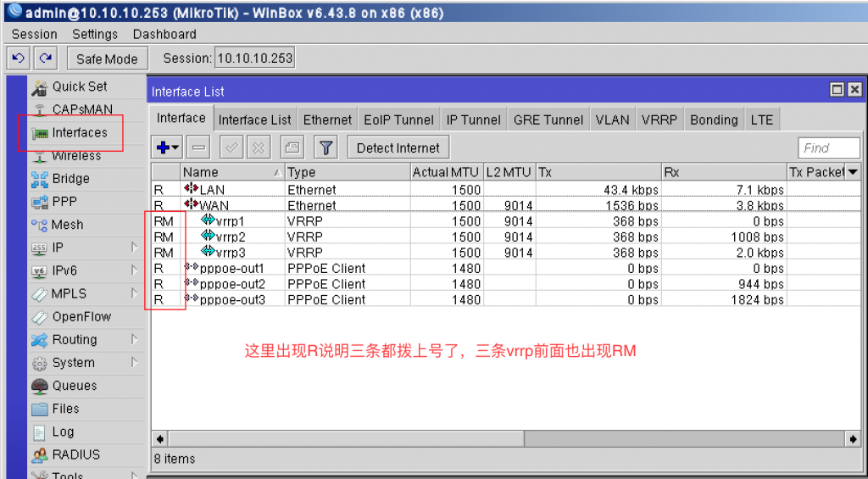Screen dimensions: 868x479
Task: Click the Detect Internet button
Action: 398,148
